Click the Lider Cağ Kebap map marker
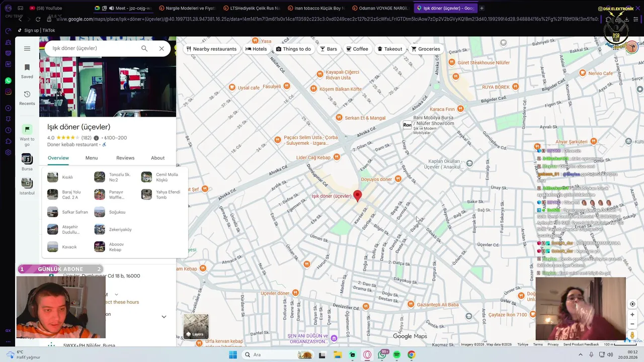 (337, 157)
